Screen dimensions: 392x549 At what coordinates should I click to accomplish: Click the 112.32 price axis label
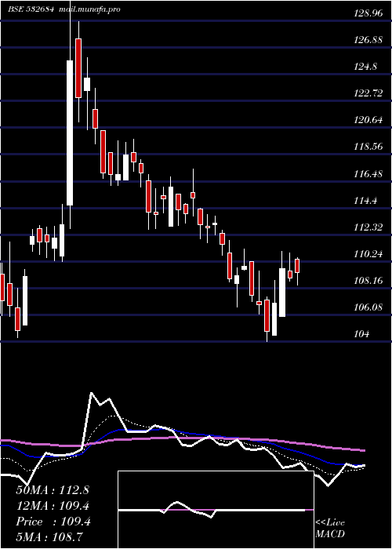click(368, 227)
